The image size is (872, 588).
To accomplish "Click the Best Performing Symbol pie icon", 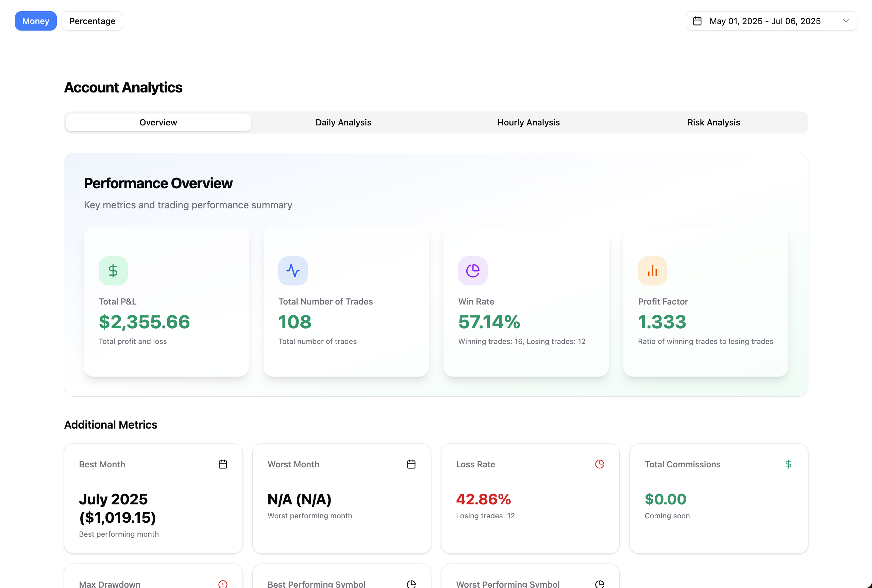I will click(411, 584).
